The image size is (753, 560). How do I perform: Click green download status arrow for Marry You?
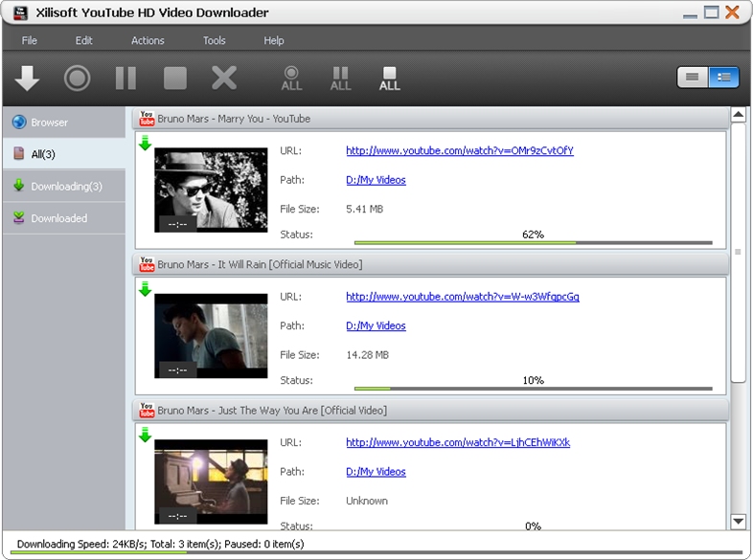point(145,143)
